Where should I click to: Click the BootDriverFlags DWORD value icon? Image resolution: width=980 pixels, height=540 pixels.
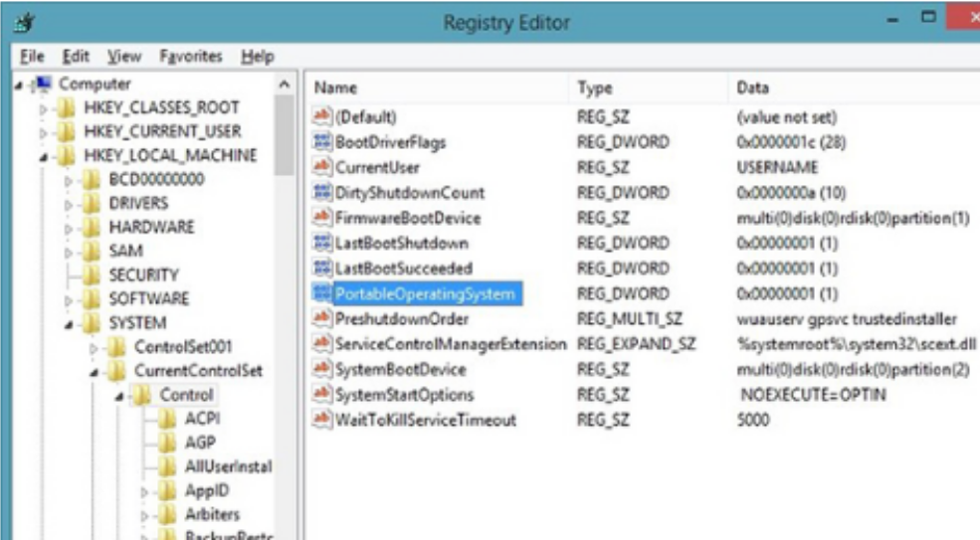[x=321, y=142]
